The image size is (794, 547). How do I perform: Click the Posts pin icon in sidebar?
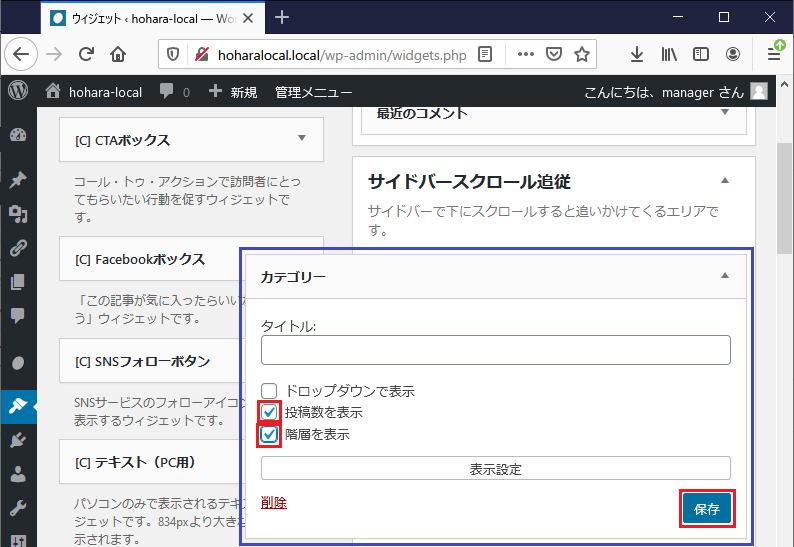coord(18,180)
